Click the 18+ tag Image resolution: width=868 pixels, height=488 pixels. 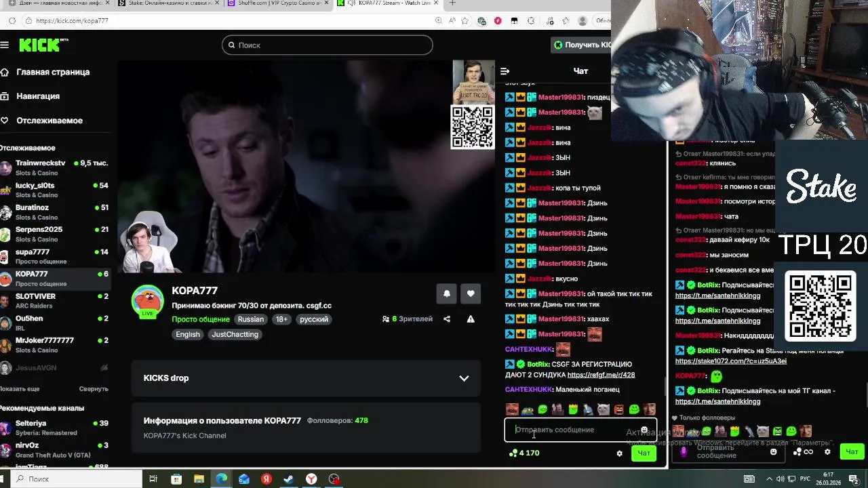(x=281, y=319)
